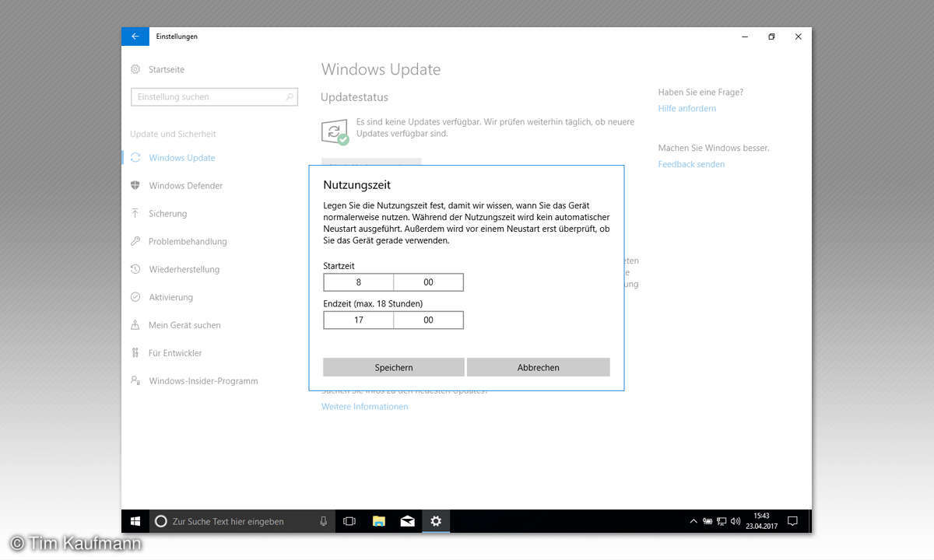Click the Settings gear in taskbar
Image resolution: width=934 pixels, height=560 pixels.
pyautogui.click(x=436, y=521)
